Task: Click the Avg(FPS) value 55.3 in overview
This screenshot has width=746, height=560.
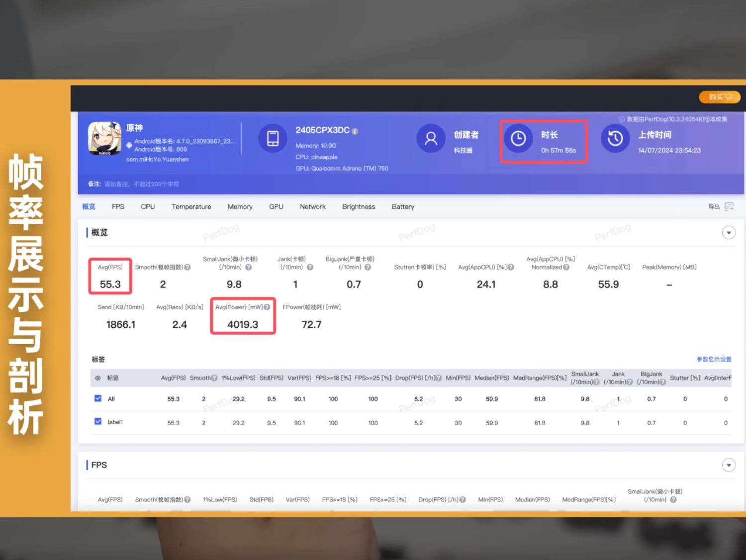Action: [110, 284]
